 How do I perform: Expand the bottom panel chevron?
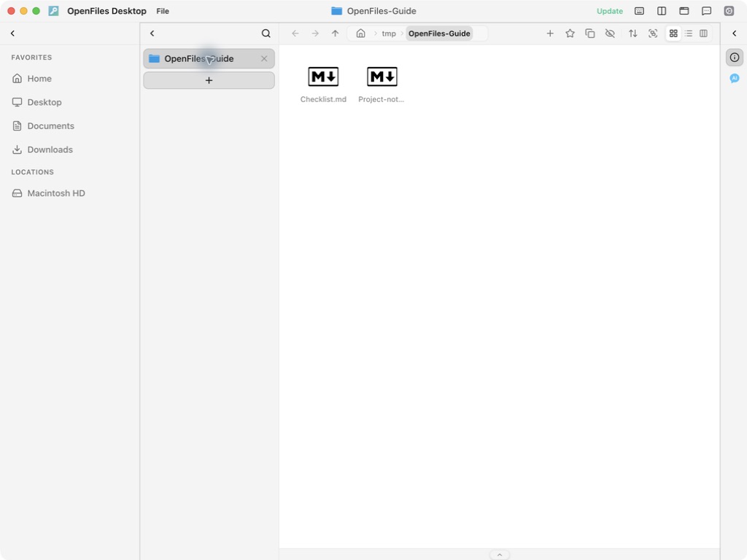pyautogui.click(x=499, y=555)
